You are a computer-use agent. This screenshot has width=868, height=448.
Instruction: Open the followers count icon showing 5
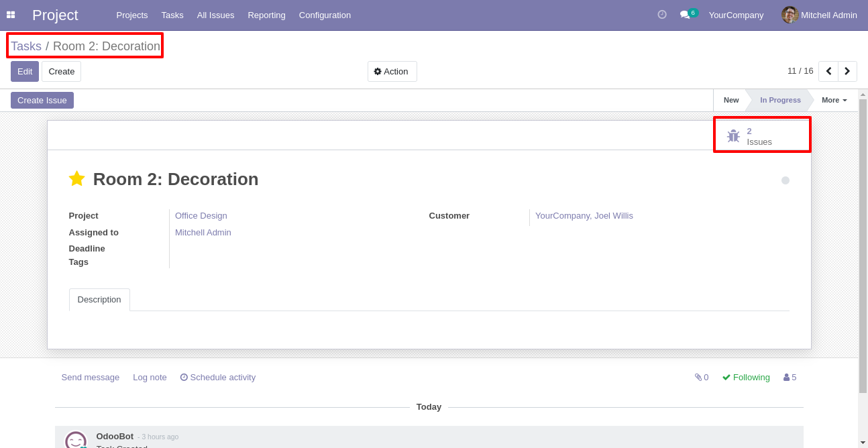[790, 377]
